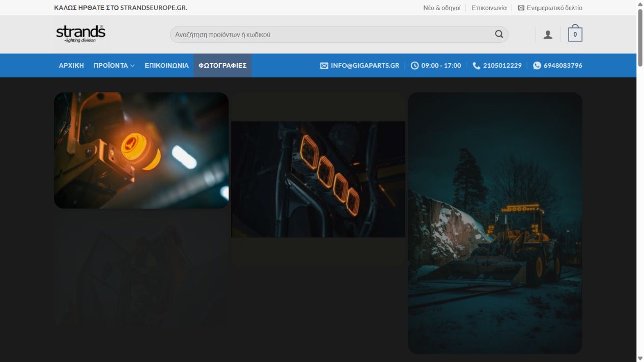Click the INFO@GIGAPARTS.GR email link
This screenshot has height=362, width=644.
click(365, 66)
